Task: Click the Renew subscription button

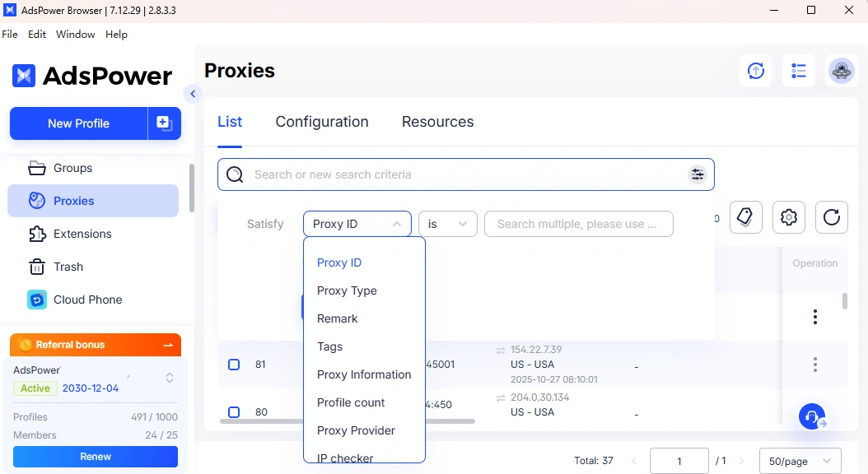Action: tap(95, 456)
